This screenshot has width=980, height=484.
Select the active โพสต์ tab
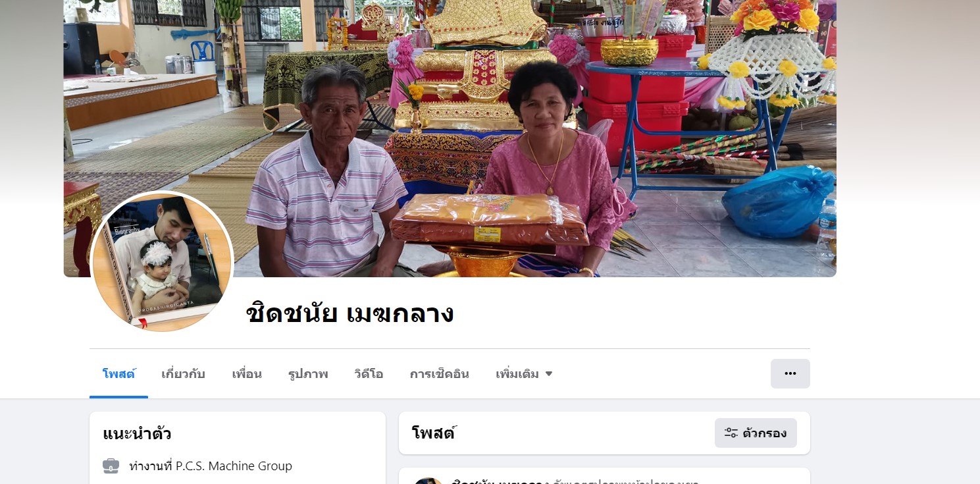coord(118,374)
